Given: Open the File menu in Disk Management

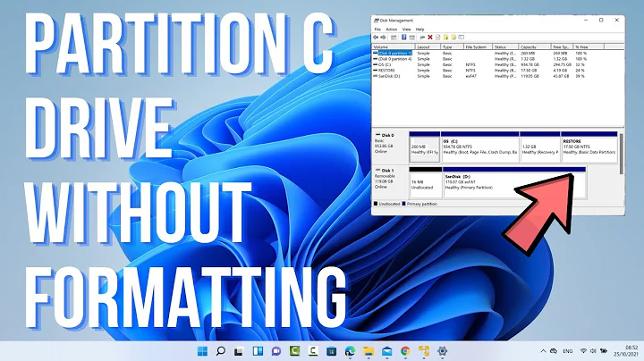Looking at the screenshot, I should click(x=377, y=29).
